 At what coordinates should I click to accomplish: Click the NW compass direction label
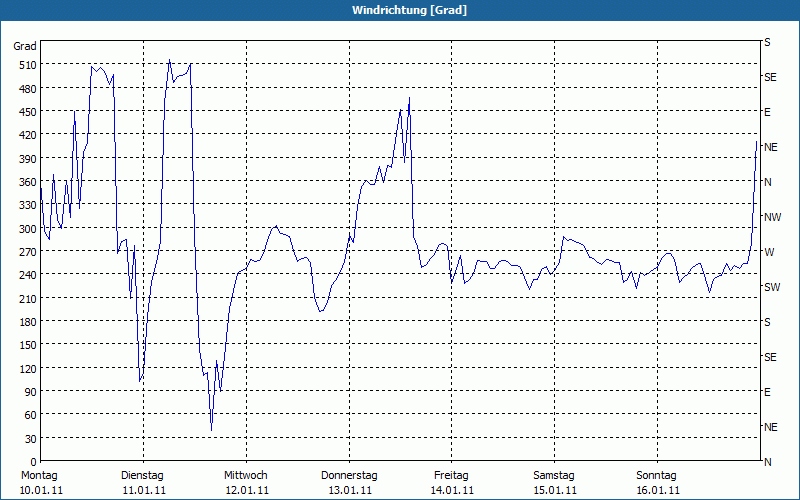771,217
